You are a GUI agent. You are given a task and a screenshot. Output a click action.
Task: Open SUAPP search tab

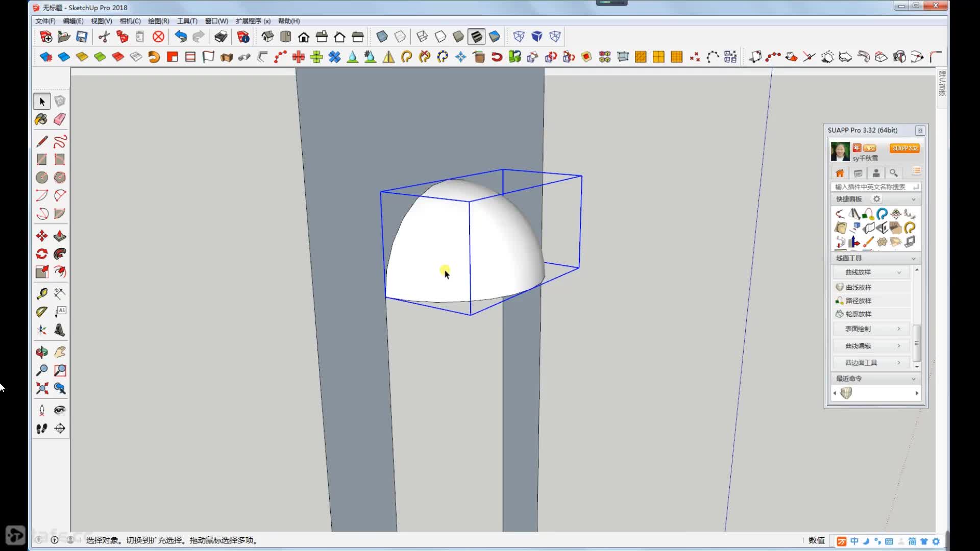894,173
